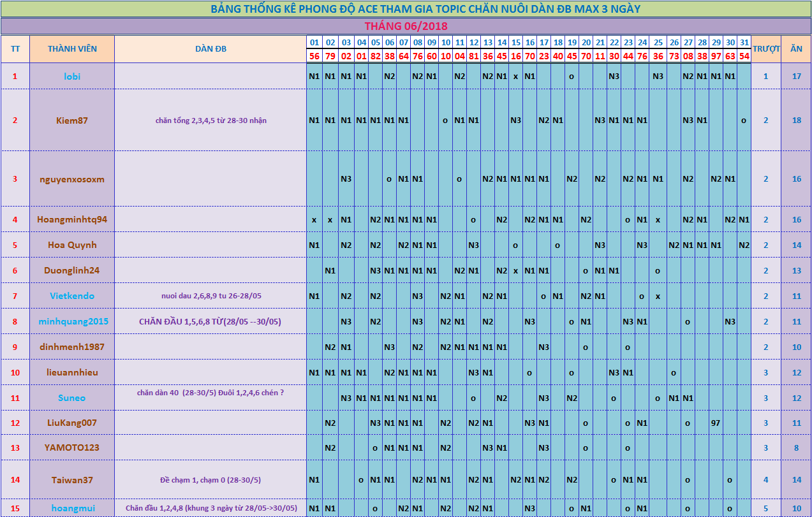
Task: Select the DÀN ĐB column header
Action: click(210, 49)
